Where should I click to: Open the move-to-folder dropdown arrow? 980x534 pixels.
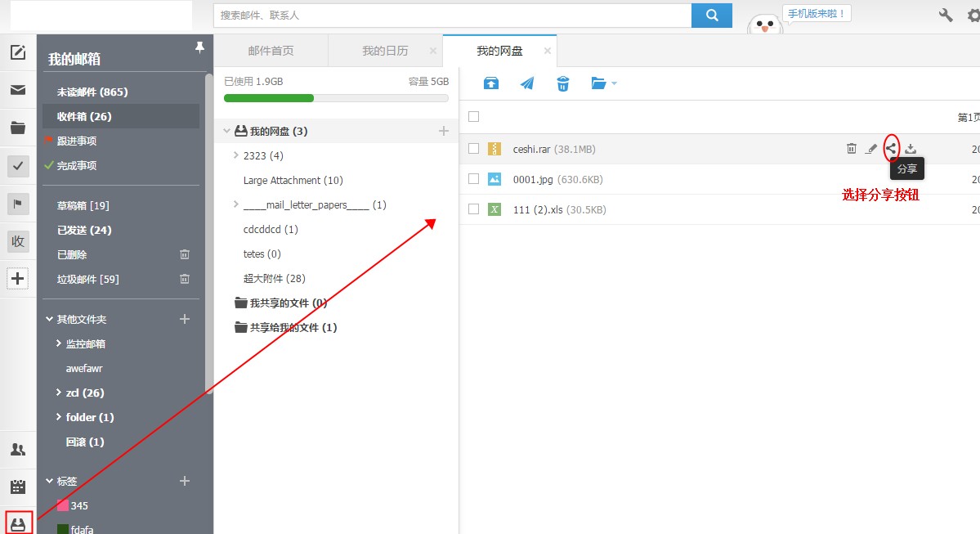click(614, 83)
